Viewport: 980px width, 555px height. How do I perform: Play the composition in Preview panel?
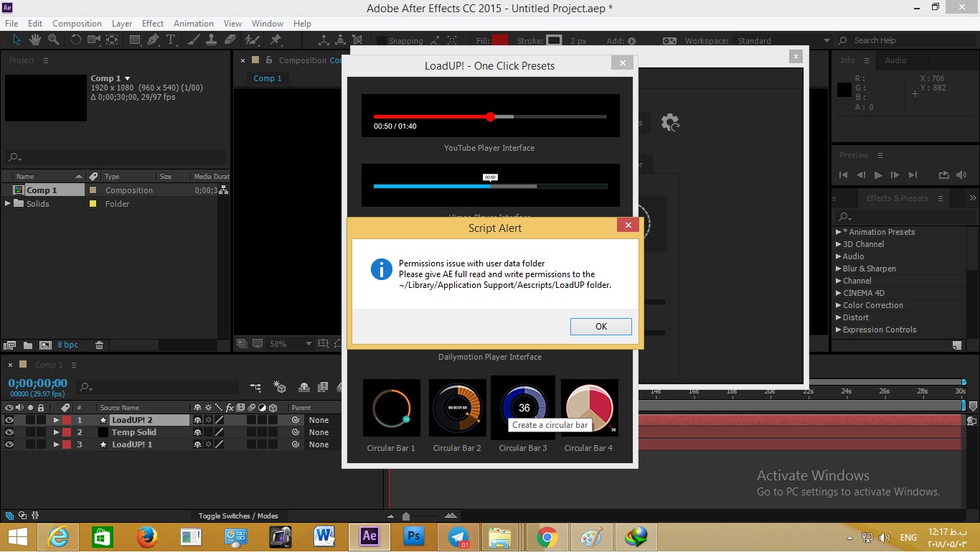[x=877, y=174]
